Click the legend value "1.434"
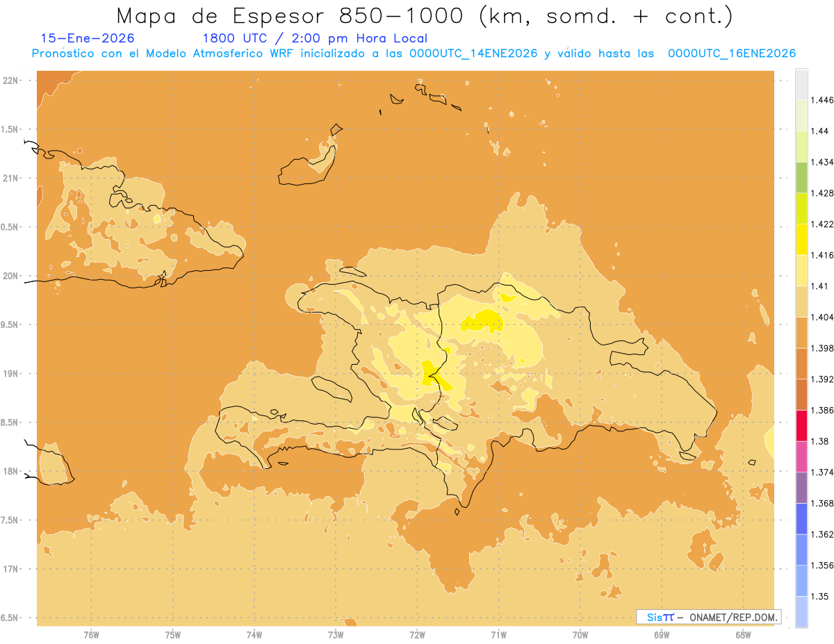The height and width of the screenshot is (644, 834). pyautogui.click(x=821, y=162)
